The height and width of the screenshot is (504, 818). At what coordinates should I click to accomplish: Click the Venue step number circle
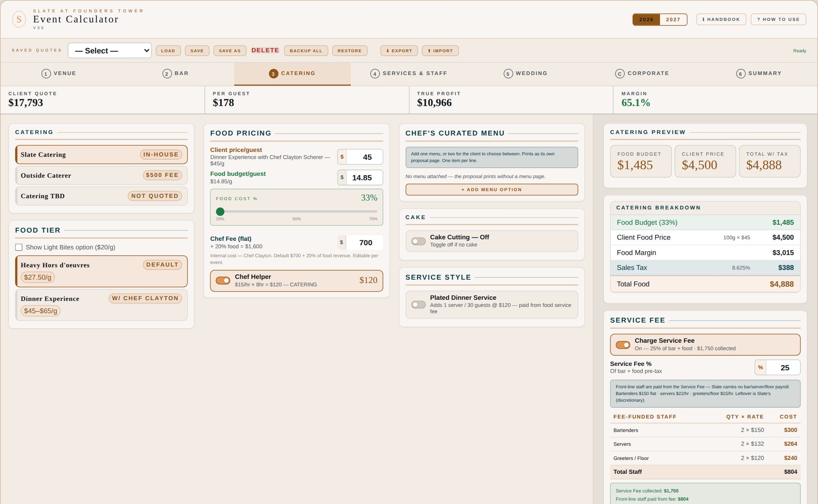(x=46, y=74)
